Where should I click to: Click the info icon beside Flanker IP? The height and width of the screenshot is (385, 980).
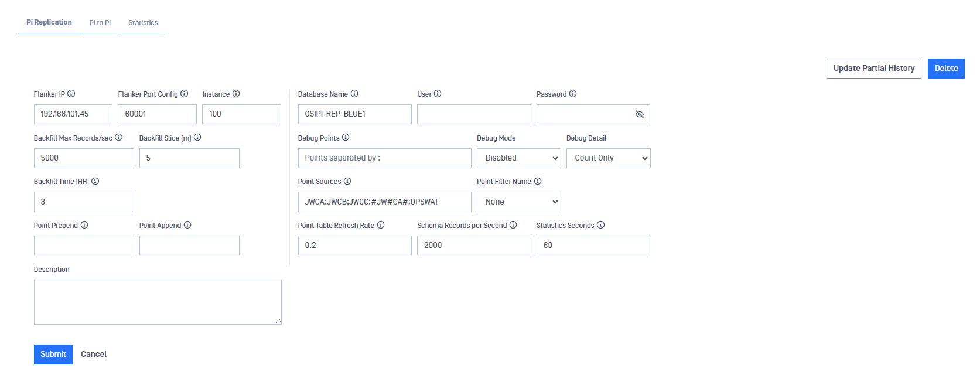point(71,94)
